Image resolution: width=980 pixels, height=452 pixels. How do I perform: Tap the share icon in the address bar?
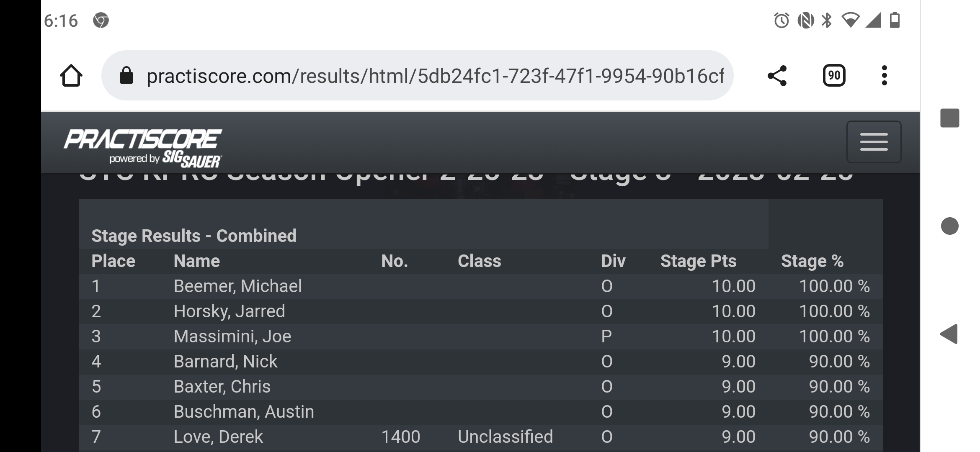point(777,76)
